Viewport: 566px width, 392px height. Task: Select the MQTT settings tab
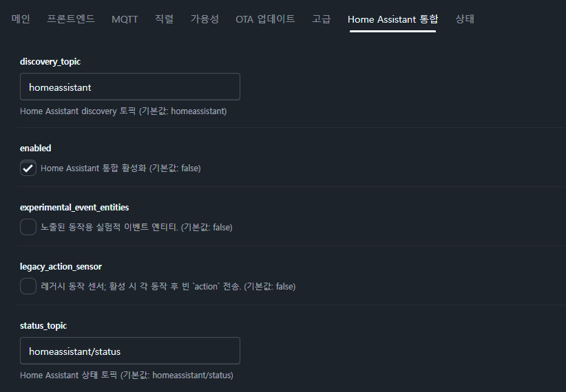coord(125,19)
